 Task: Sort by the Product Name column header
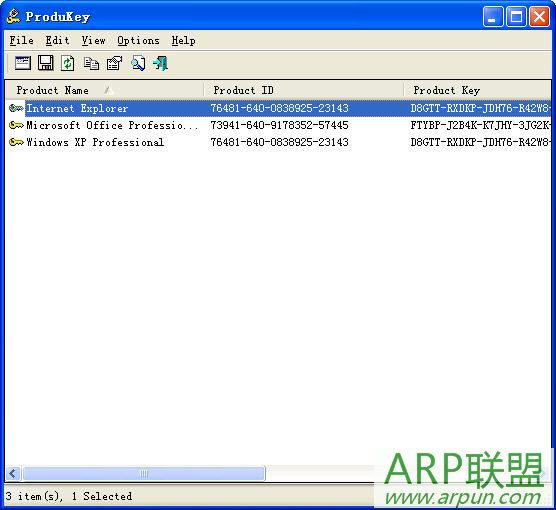[105, 90]
